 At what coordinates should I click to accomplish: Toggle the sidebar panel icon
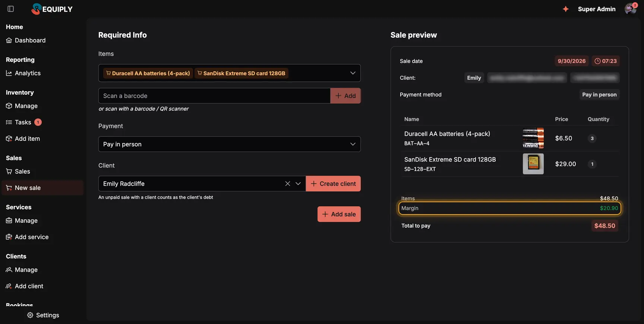coord(11,9)
